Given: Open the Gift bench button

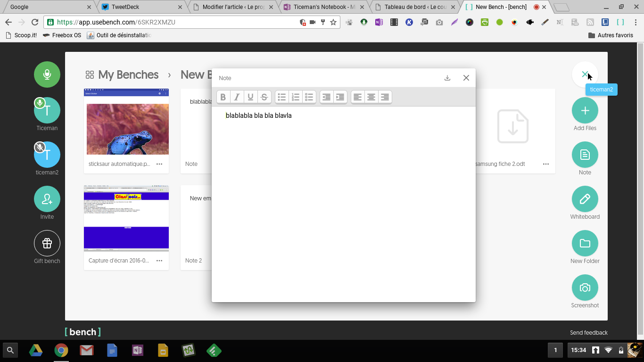Looking at the screenshot, I should coord(47,243).
